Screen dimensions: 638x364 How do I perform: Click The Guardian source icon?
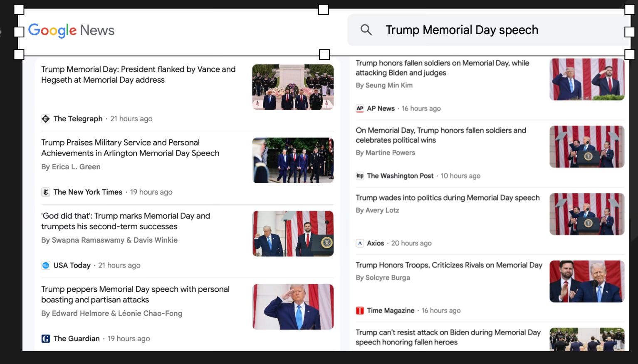click(x=46, y=339)
